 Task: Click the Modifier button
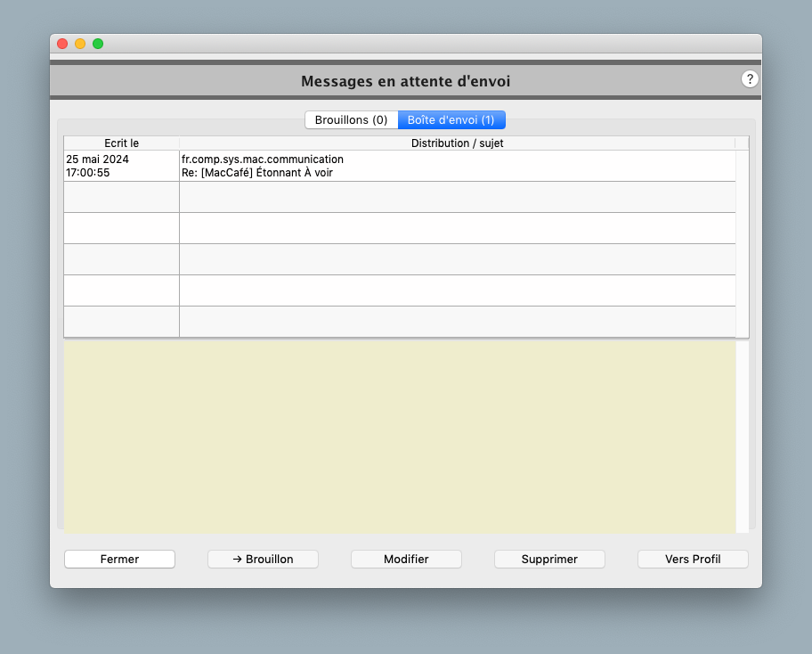(x=406, y=559)
